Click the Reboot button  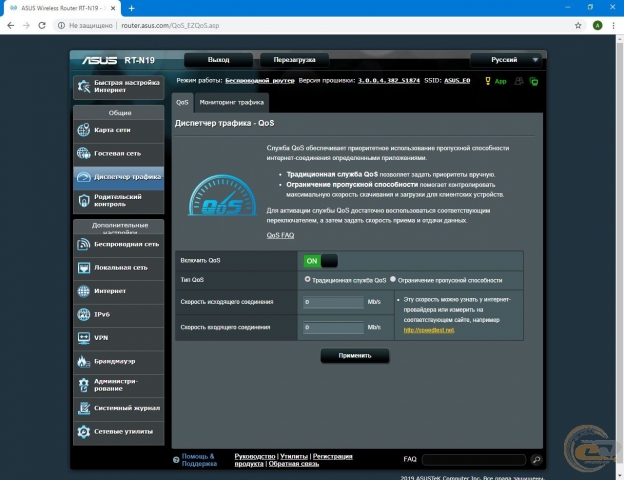(294, 60)
